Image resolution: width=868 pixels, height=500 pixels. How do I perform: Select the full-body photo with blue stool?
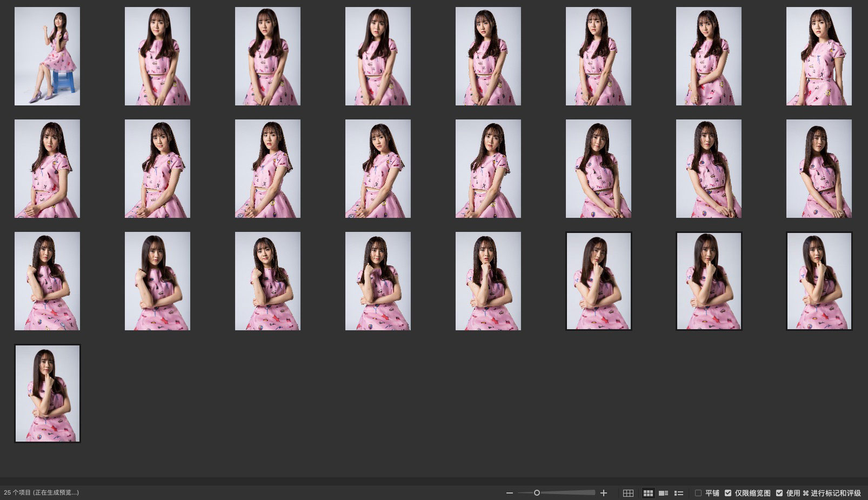click(47, 56)
